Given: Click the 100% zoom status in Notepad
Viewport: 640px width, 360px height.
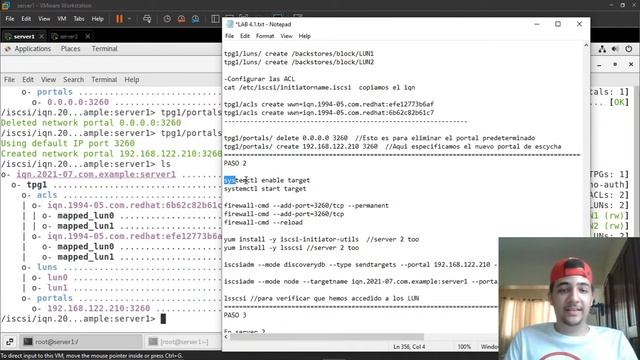Looking at the screenshot, I should [x=464, y=347].
